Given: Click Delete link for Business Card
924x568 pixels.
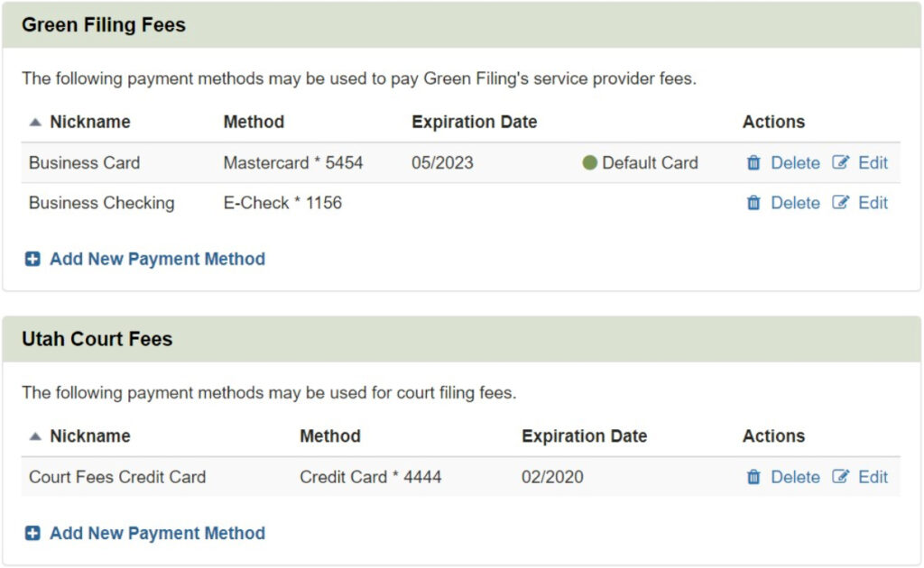Looking at the screenshot, I should click(x=795, y=163).
